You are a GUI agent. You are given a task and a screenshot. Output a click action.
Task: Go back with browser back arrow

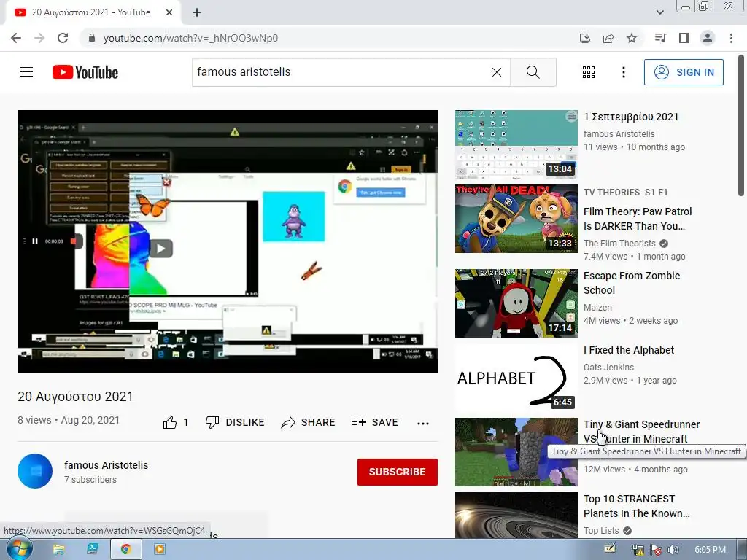point(16,38)
